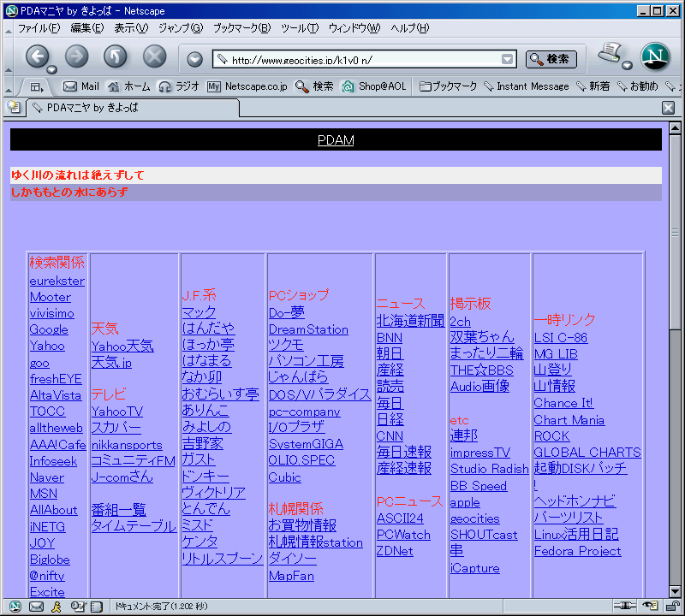Click the Stop loading button
This screenshot has height=616, width=685.
pyautogui.click(x=155, y=56)
